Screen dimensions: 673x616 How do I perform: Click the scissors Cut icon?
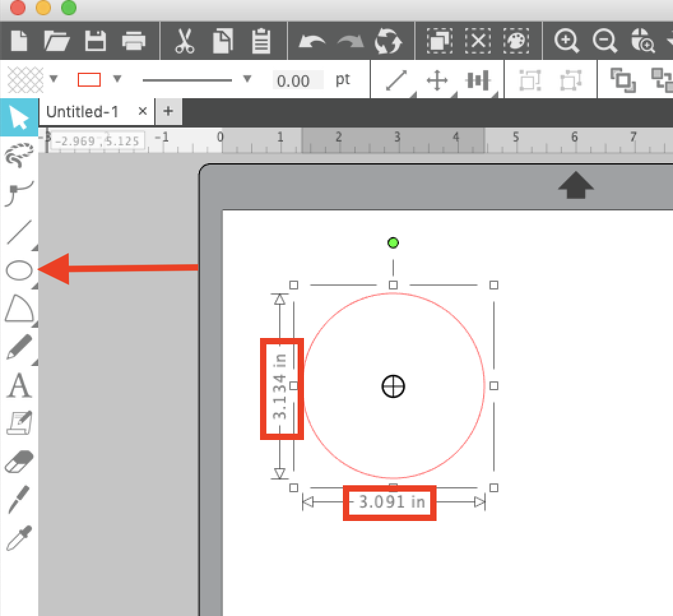click(x=184, y=40)
